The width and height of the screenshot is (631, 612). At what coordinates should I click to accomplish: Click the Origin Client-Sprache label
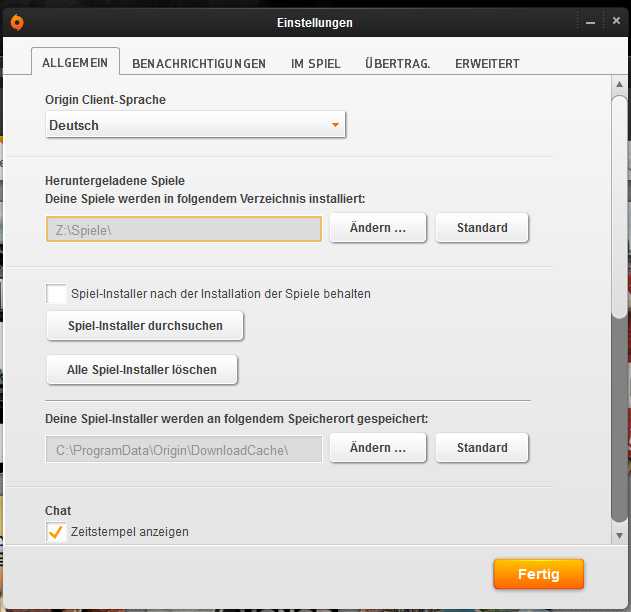(105, 99)
